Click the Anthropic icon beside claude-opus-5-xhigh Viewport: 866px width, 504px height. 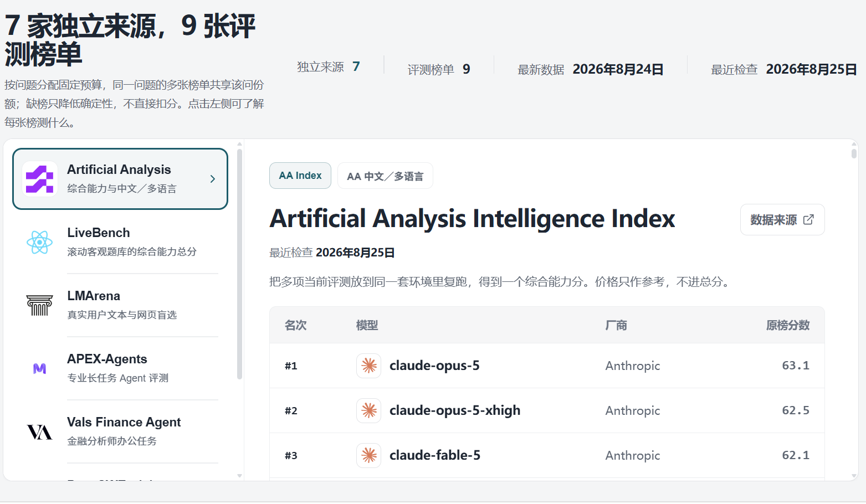tap(369, 410)
